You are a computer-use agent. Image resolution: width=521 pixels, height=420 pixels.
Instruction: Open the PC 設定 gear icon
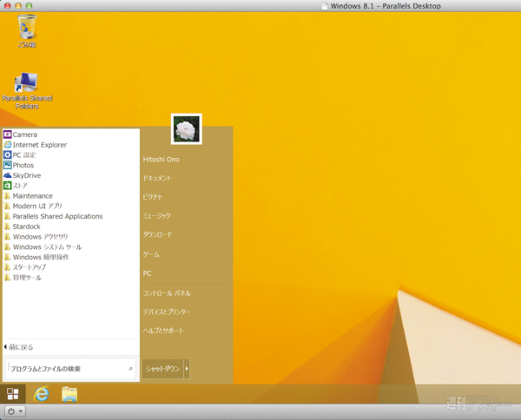coord(7,155)
